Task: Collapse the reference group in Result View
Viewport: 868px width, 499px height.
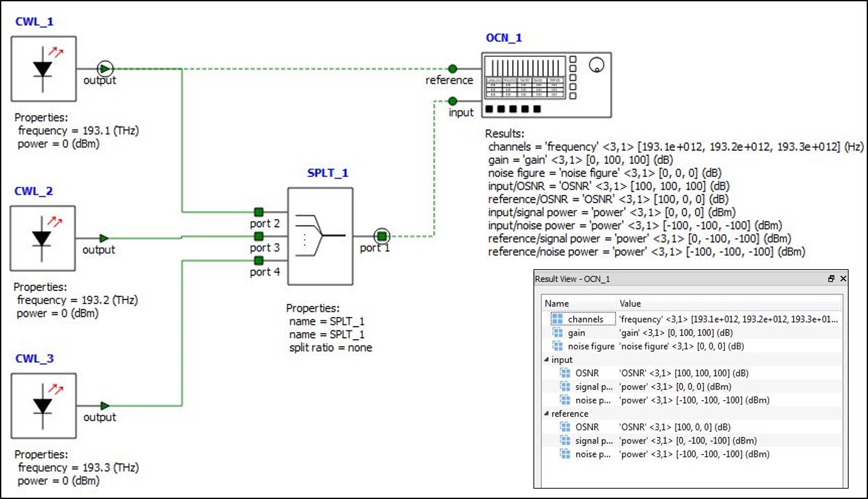Action: point(546,414)
